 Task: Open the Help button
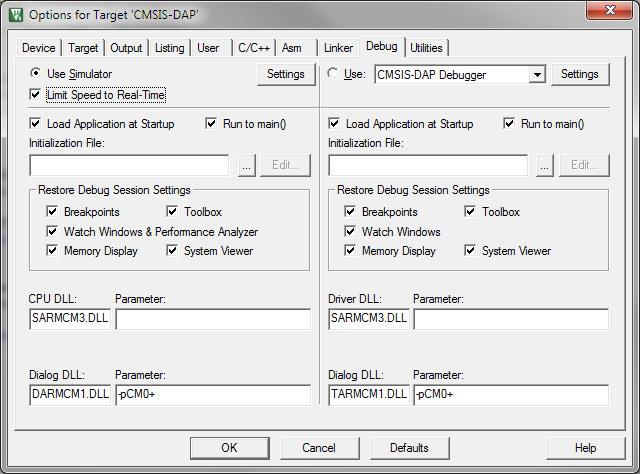point(586,448)
